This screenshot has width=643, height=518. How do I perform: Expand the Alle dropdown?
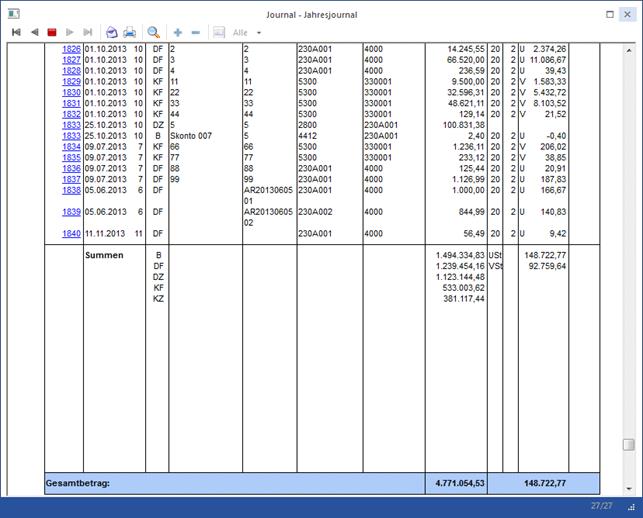click(x=259, y=33)
